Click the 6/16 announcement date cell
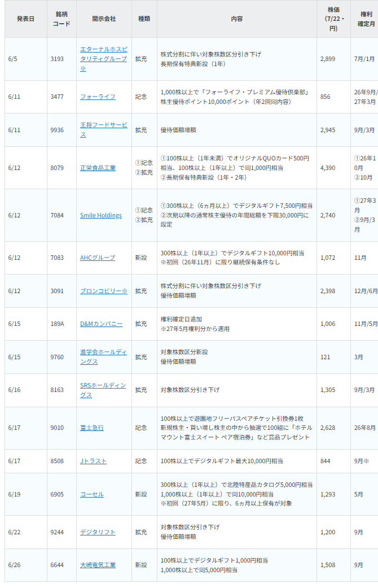The width and height of the screenshot is (378, 588). pos(25,390)
